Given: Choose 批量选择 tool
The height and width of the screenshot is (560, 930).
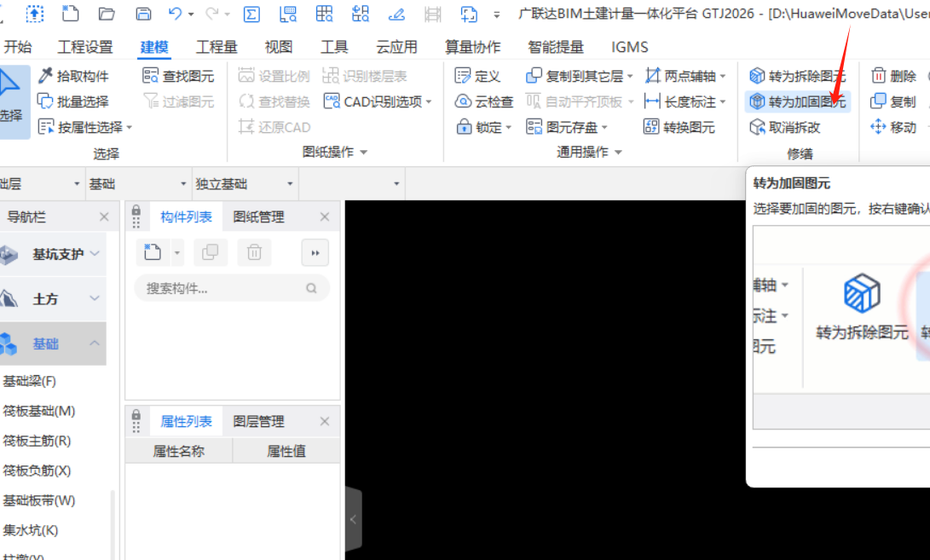Looking at the screenshot, I should coord(73,101).
